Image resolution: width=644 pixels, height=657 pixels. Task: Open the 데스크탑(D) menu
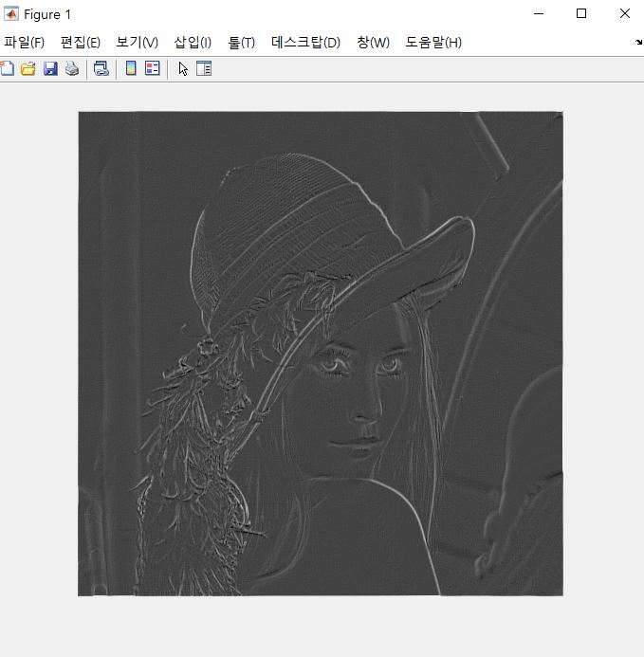305,43
